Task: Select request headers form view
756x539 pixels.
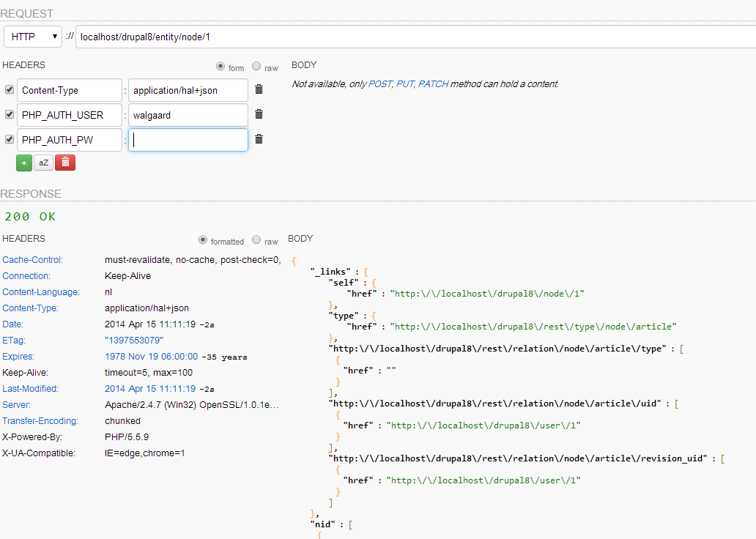Action: (220, 66)
